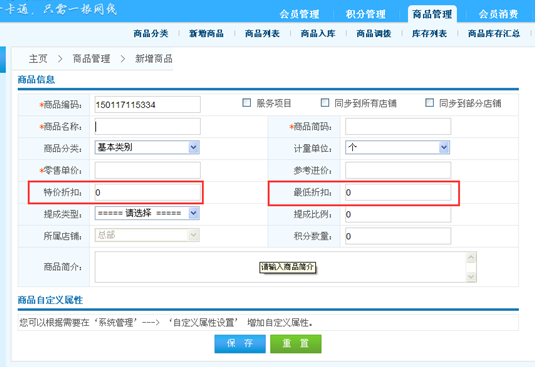Open the 商品分类 dropdown
Image resolution: width=535 pixels, height=367 pixels.
coord(147,147)
